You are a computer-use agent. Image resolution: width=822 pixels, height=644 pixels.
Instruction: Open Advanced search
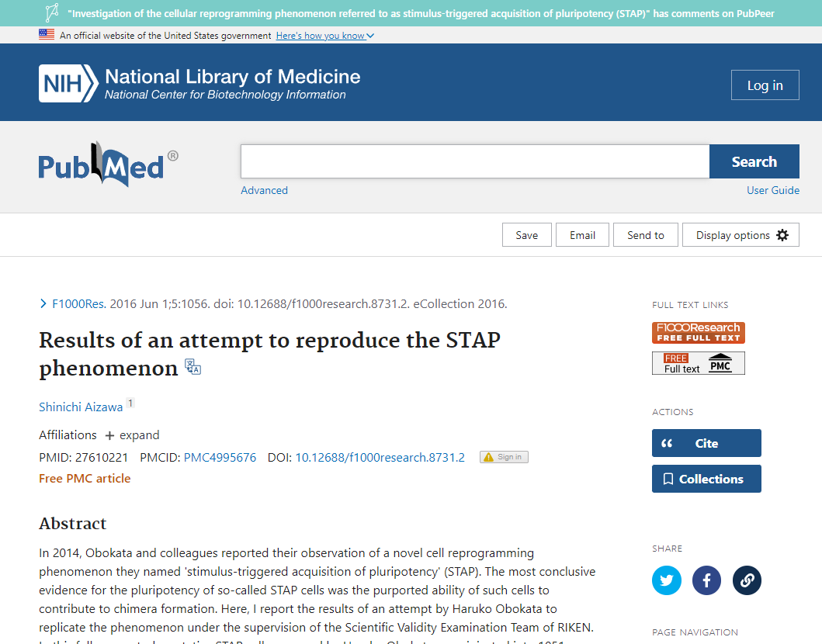point(264,190)
